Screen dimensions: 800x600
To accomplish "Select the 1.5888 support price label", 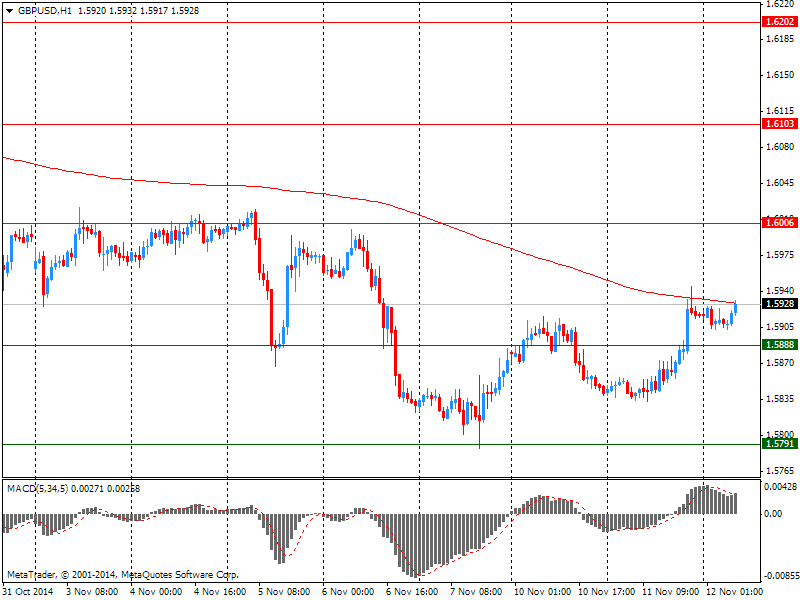I will pos(780,345).
